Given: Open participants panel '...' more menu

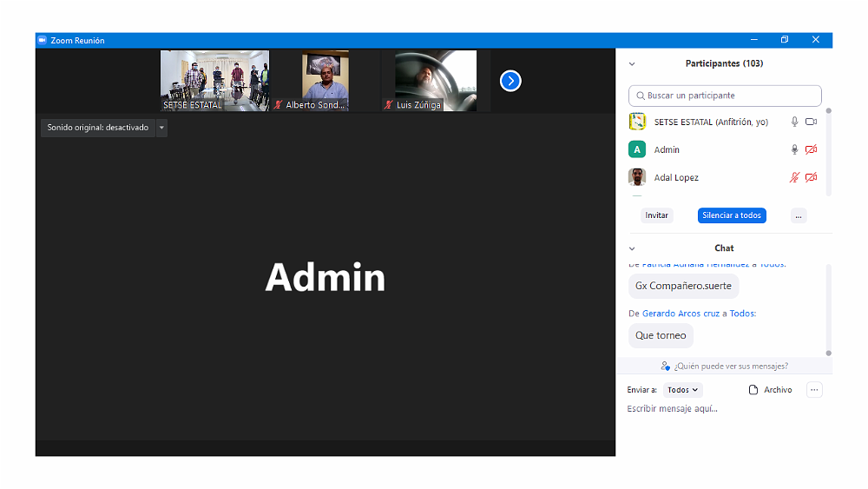Looking at the screenshot, I should 799,215.
